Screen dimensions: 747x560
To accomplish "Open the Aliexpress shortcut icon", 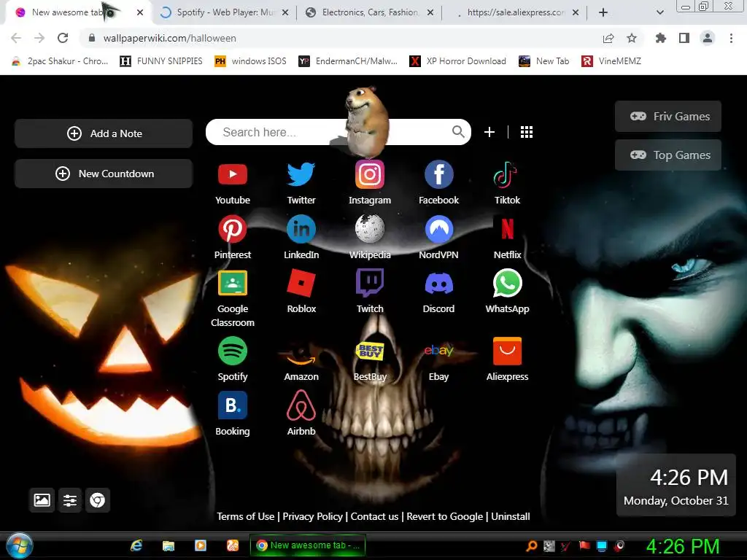I will (508, 351).
